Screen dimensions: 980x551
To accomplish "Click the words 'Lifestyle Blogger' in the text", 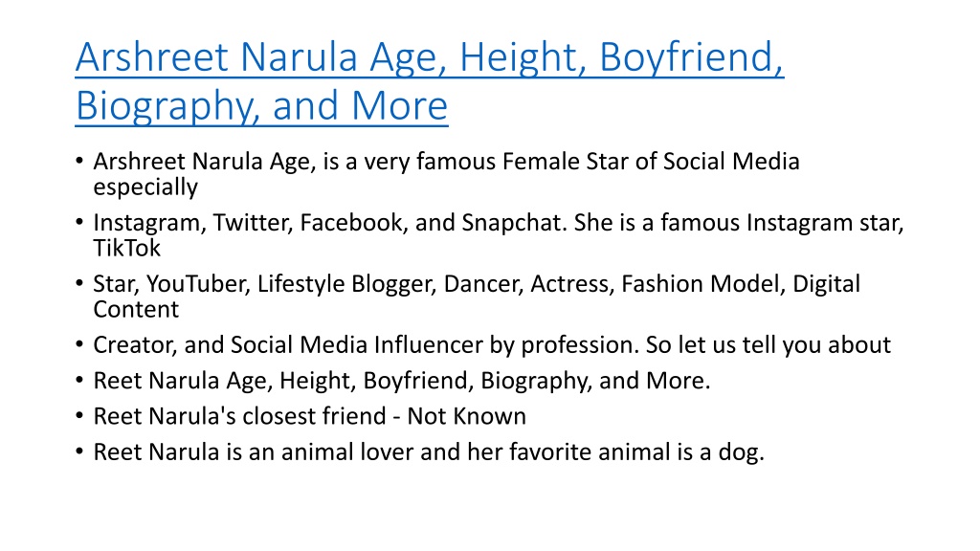I will (346, 284).
